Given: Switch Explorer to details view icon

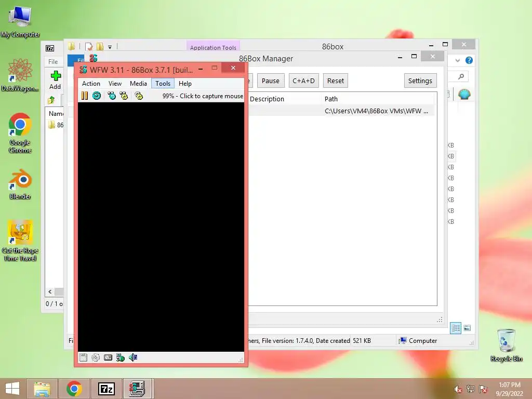Looking at the screenshot, I should (456, 328).
